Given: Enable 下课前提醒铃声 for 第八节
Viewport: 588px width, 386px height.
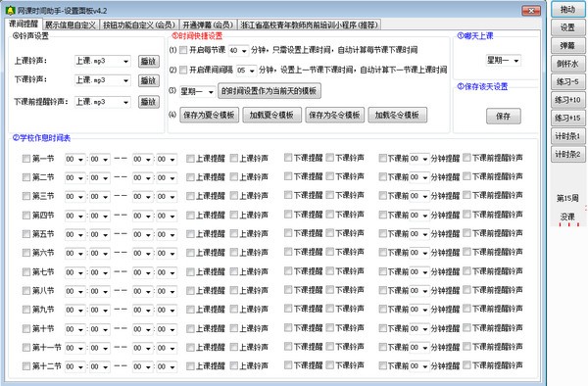Looking at the screenshot, I should point(466,290).
